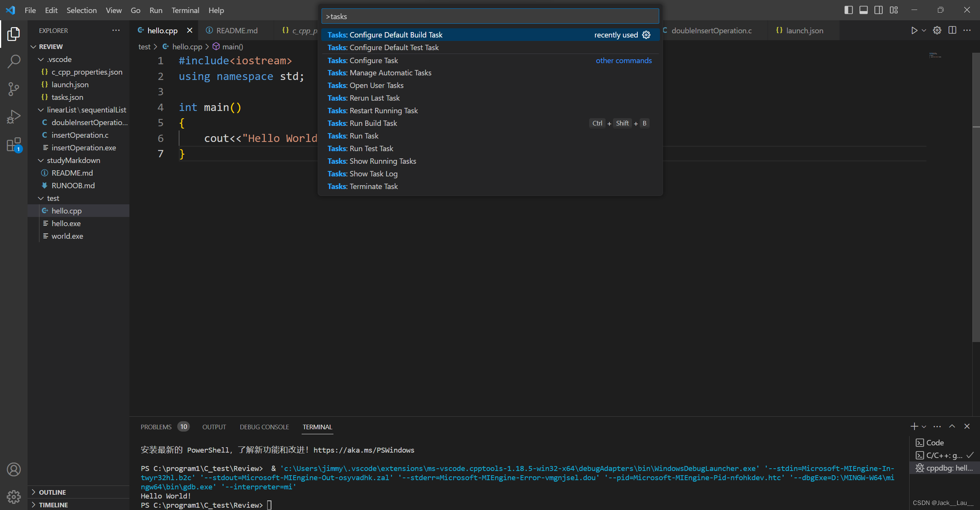Viewport: 980px width, 510px height.
Task: Open world.exe in the explorer
Action: 78,236
